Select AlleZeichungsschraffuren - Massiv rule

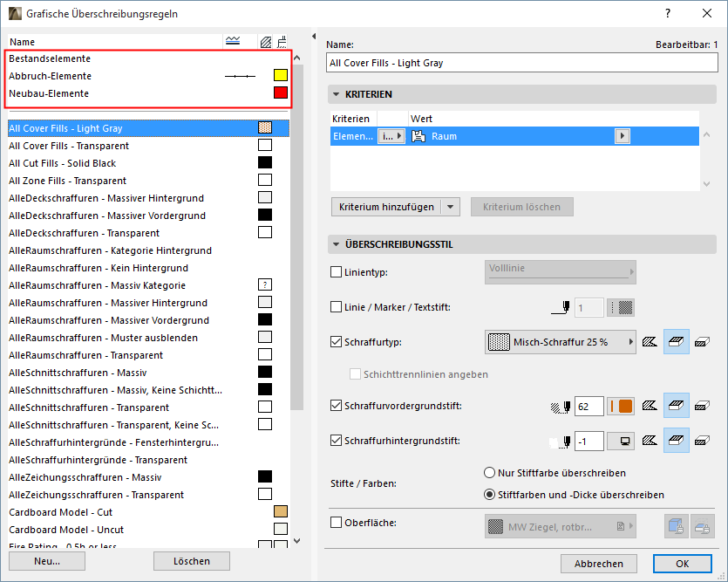pos(148,477)
